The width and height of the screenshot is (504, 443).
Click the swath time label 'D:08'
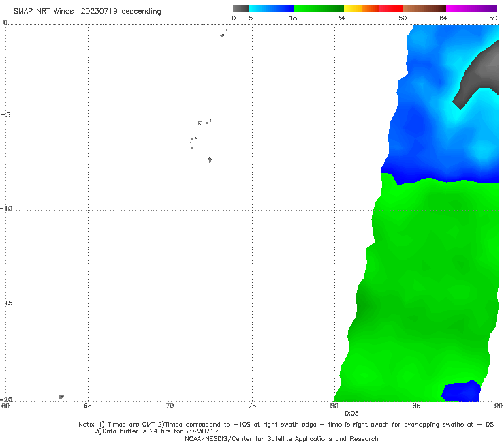coord(351,414)
